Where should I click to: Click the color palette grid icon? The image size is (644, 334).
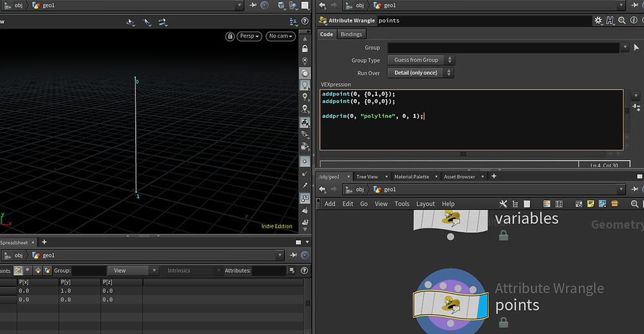tap(547, 204)
